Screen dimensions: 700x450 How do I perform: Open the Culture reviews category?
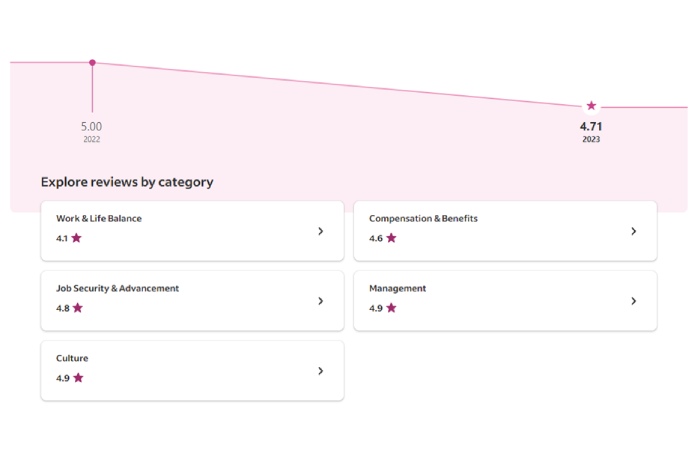pyautogui.click(x=72, y=358)
